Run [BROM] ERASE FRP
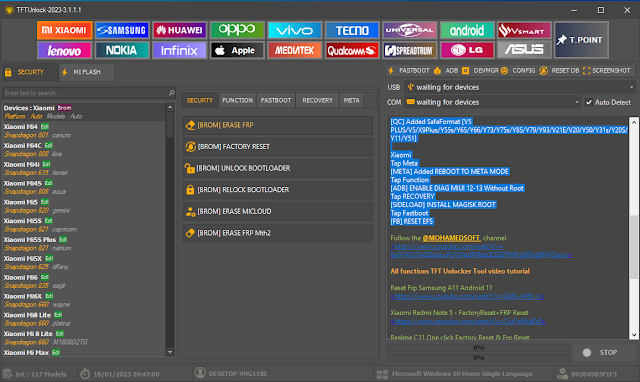Screen dimensions: 640x382 pyautogui.click(x=278, y=125)
